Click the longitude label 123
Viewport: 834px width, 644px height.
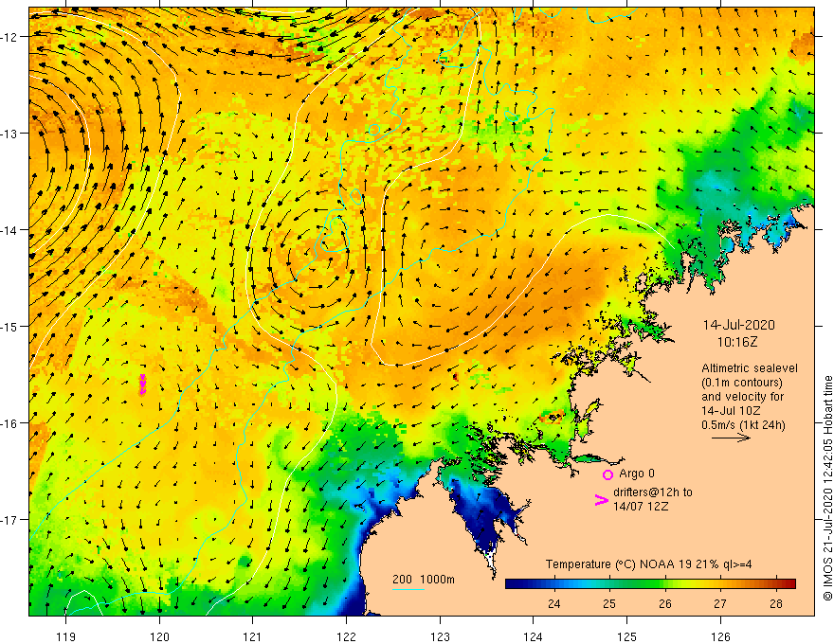pyautogui.click(x=440, y=636)
